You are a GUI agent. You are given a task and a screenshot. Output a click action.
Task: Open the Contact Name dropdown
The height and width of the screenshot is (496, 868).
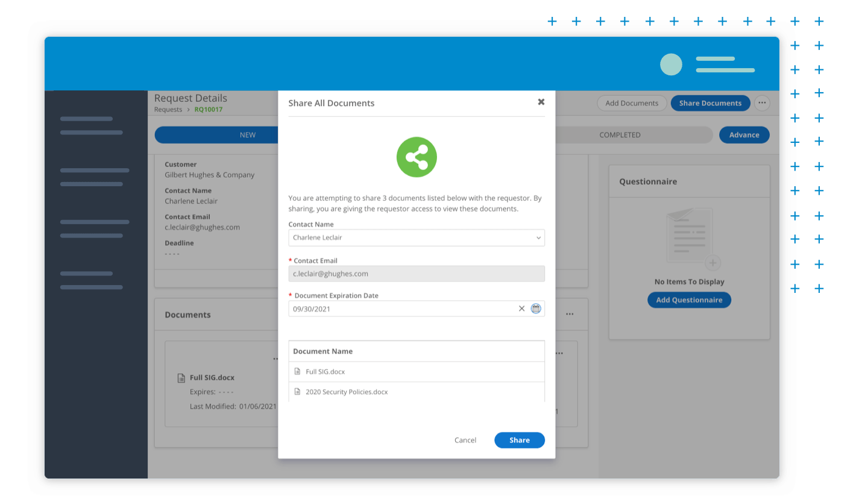point(417,237)
